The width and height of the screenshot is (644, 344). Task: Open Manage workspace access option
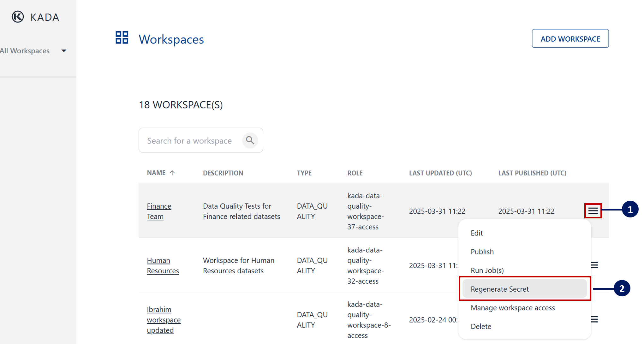click(513, 308)
